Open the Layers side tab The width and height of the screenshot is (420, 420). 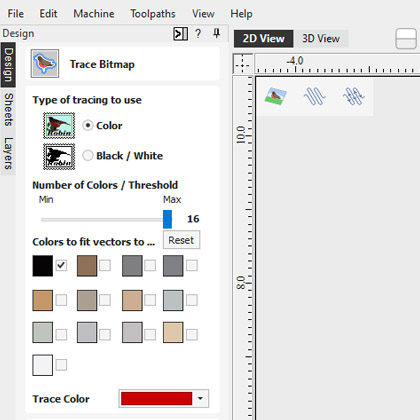[x=8, y=153]
